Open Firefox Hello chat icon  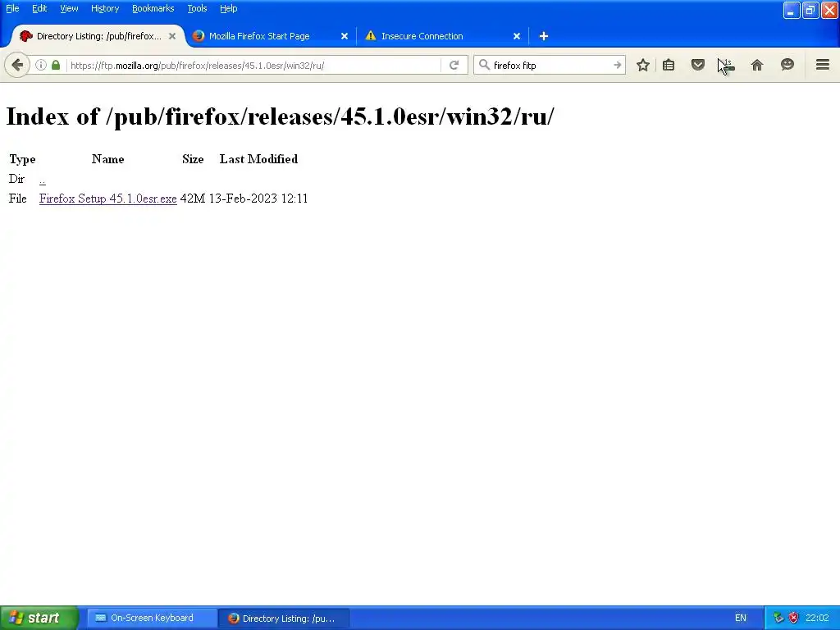[x=787, y=66]
